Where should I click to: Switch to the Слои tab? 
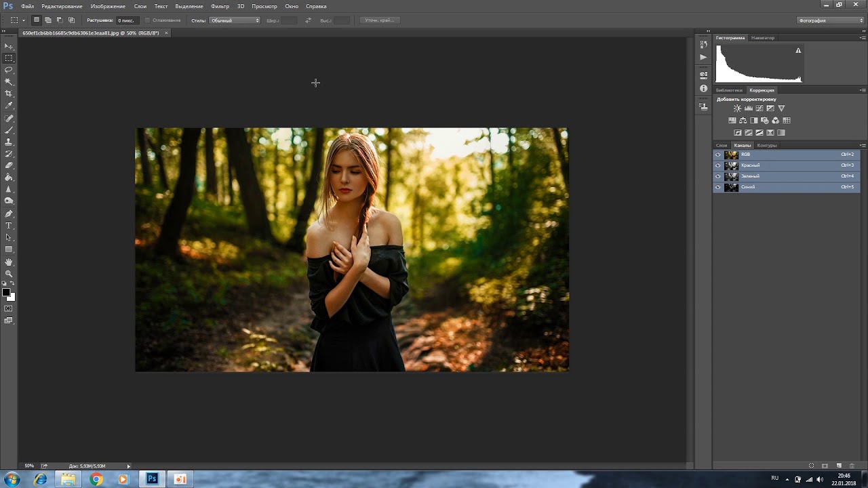722,145
